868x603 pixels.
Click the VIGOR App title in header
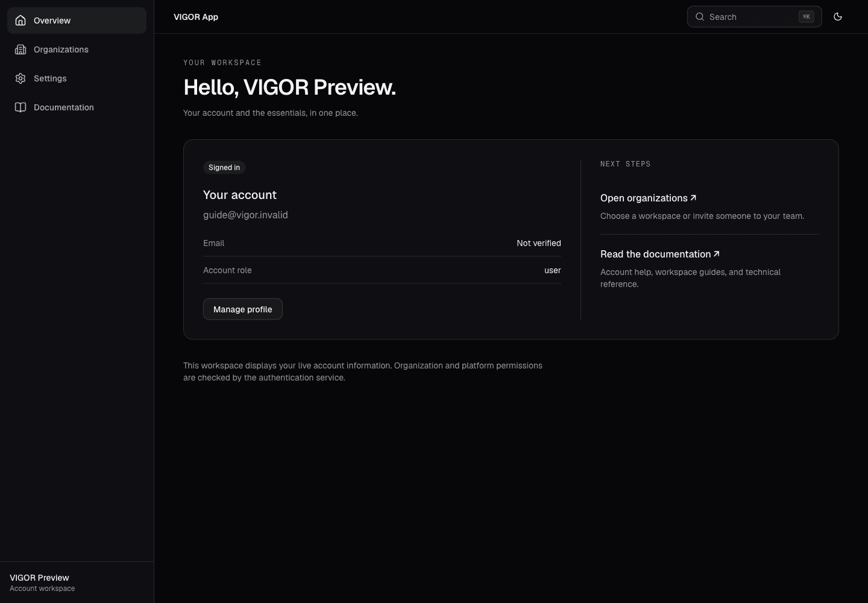pos(196,17)
